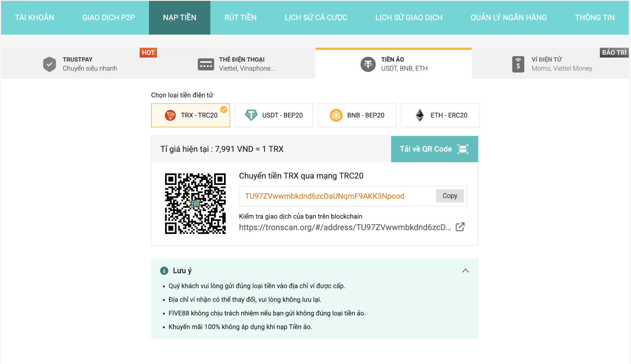The width and height of the screenshot is (631, 364).
Task: Switch to RÚT TIỀN tab
Action: tap(240, 18)
